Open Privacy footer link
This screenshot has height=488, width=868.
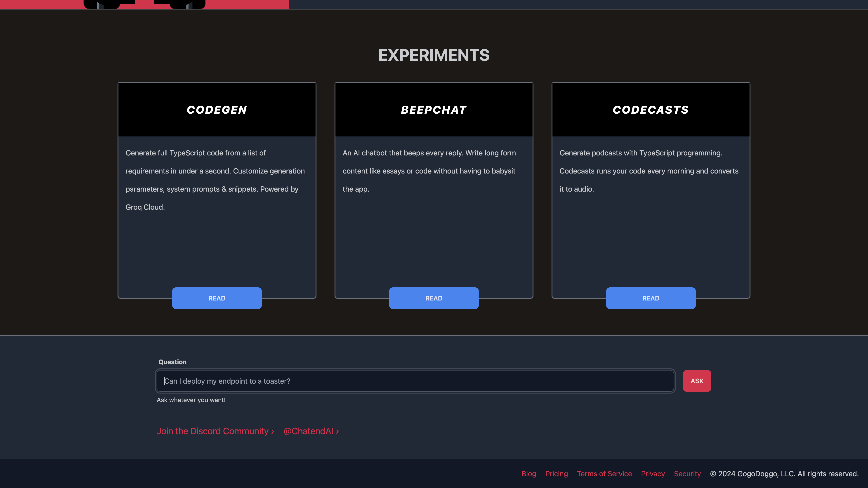click(653, 474)
